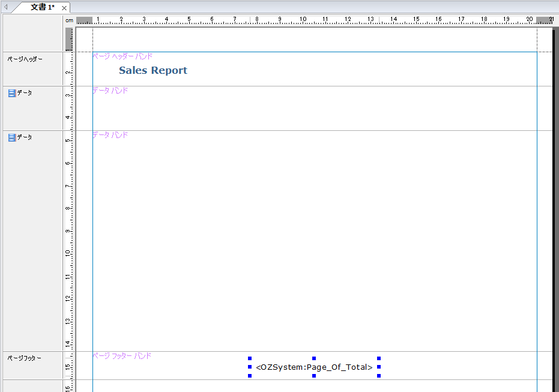The height and width of the screenshot is (392, 559).
Task: Select the ページヘッダー band in left panel
Action: [x=25, y=59]
